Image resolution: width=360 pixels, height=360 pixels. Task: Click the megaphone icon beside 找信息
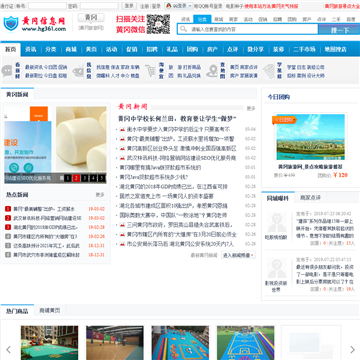[78, 71]
